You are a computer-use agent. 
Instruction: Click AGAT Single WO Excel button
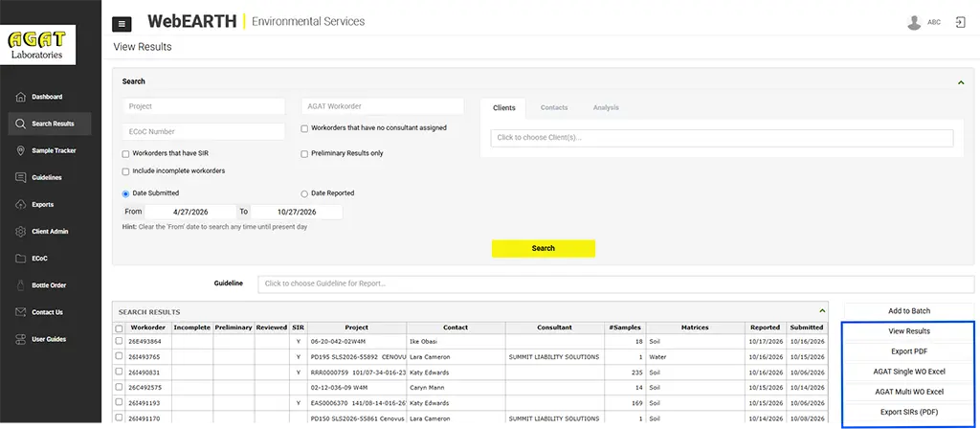pos(909,372)
